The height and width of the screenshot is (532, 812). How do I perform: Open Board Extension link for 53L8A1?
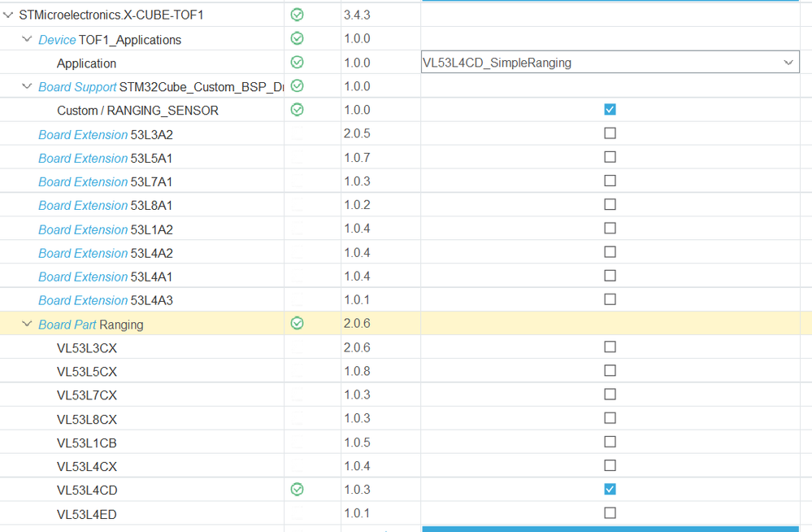click(x=83, y=206)
